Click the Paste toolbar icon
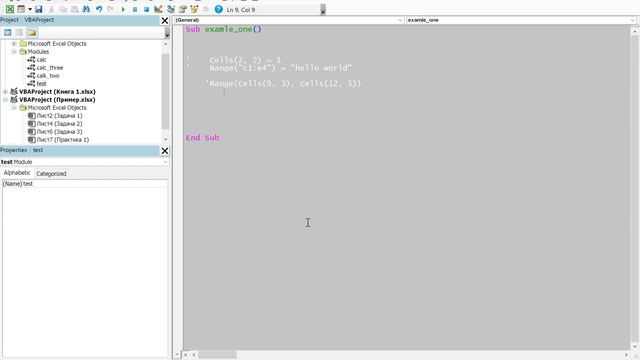Image resolution: width=640 pixels, height=360 pixels. (75, 9)
